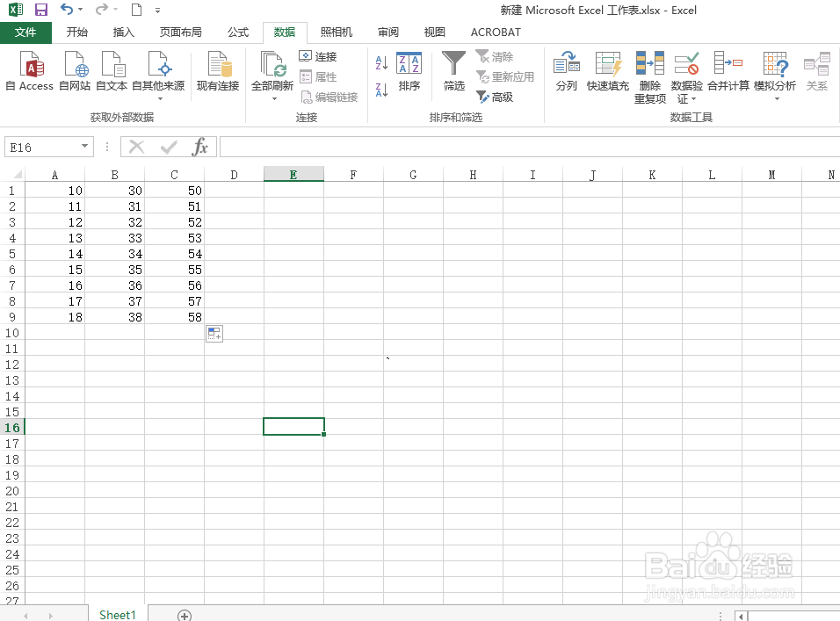This screenshot has height=621, width=840.
Task: Click Remove Duplicates (删除重复项)
Action: tap(650, 77)
